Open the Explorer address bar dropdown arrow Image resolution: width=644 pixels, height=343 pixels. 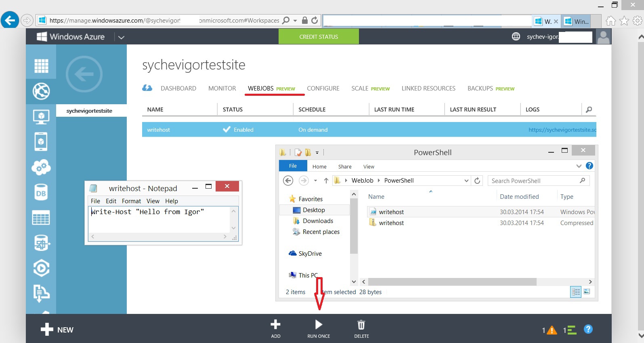click(466, 181)
